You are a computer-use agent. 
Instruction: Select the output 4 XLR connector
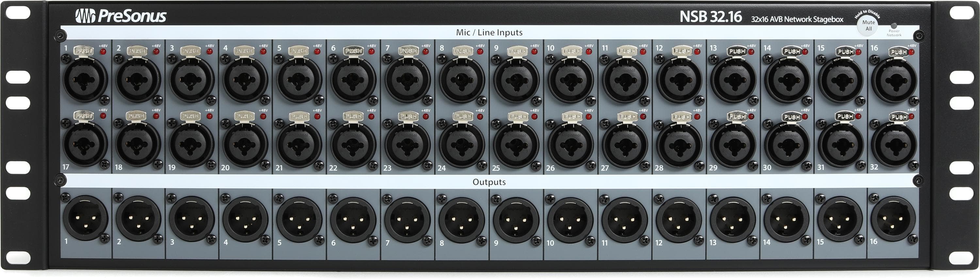click(245, 219)
